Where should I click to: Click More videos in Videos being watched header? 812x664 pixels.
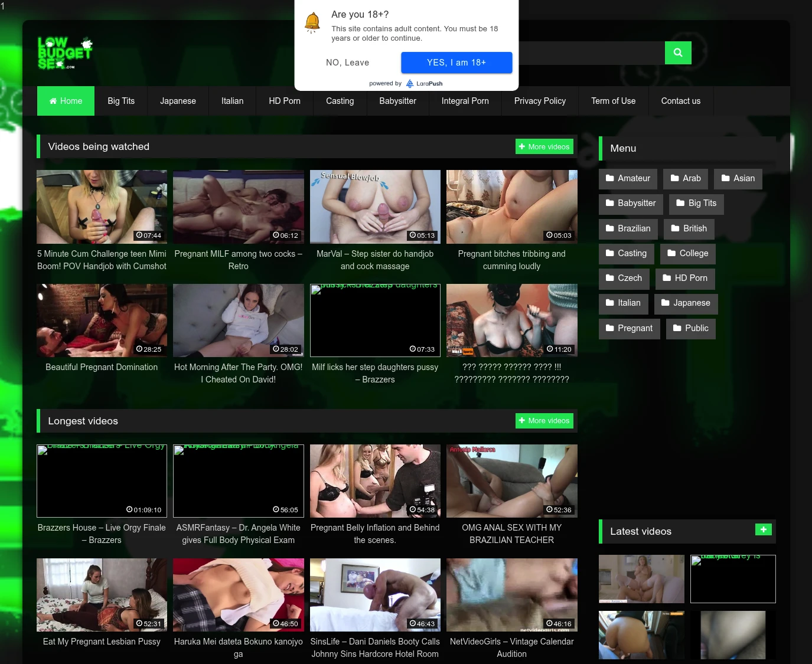(x=544, y=146)
